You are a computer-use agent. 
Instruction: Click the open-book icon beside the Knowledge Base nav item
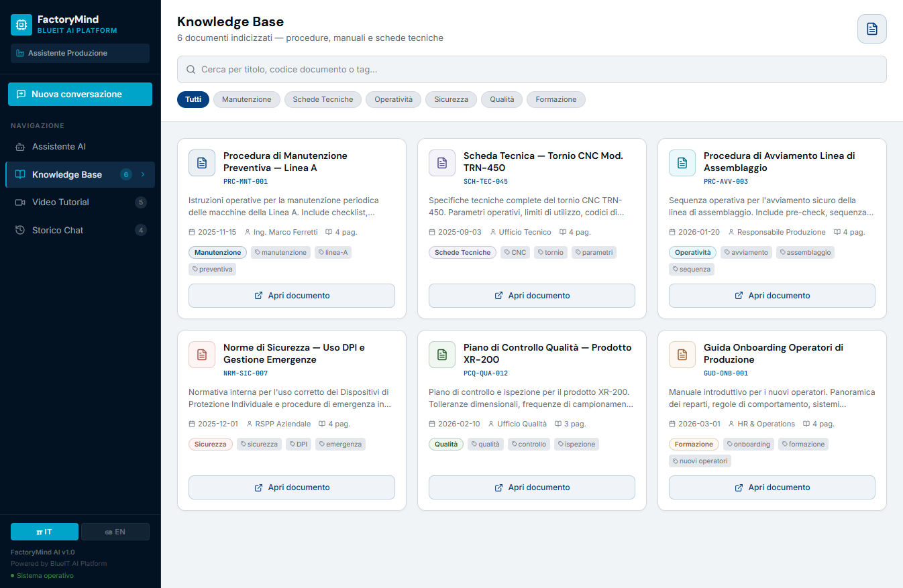tap(20, 174)
